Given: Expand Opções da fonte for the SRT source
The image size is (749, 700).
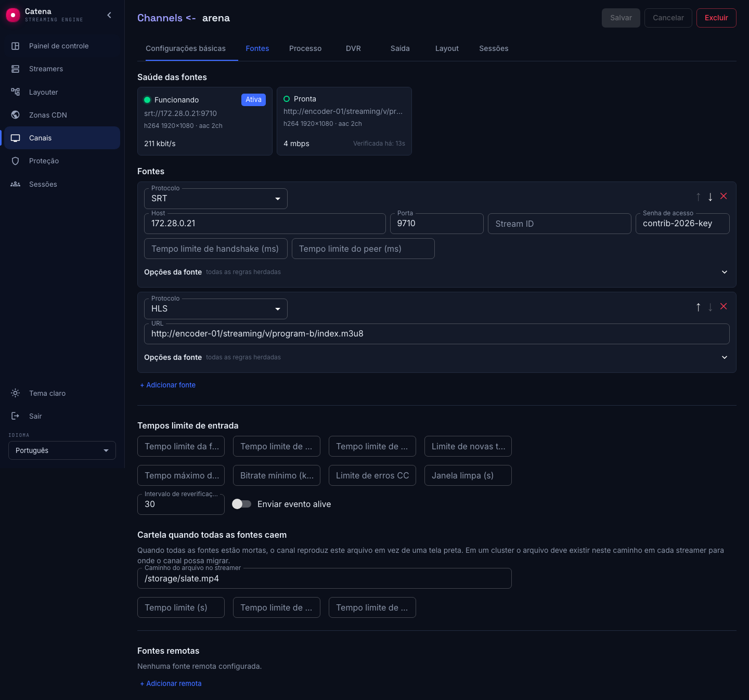Looking at the screenshot, I should pos(725,272).
